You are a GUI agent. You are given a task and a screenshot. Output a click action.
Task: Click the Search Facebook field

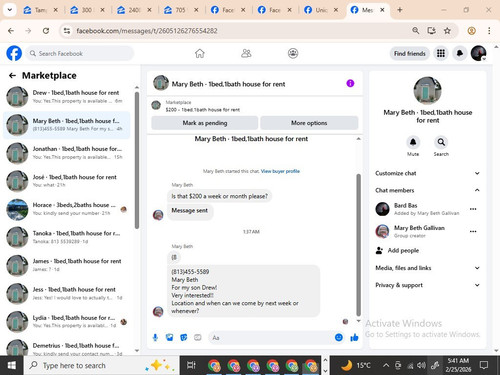coord(80,53)
